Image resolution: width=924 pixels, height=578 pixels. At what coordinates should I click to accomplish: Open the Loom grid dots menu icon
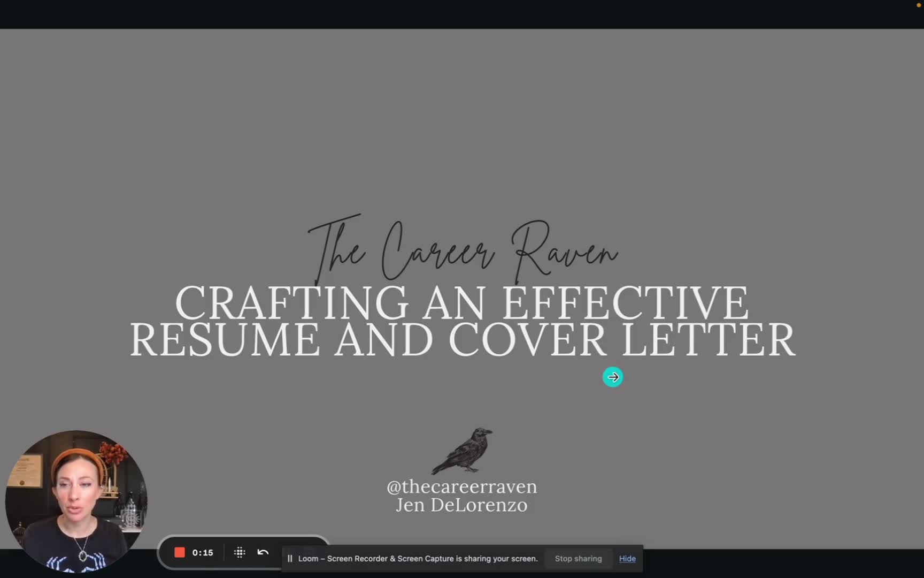[x=240, y=552]
